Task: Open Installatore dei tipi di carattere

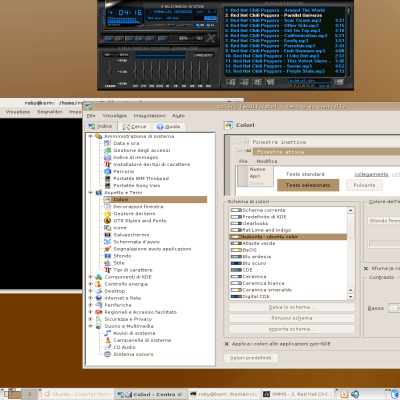Action: (147, 164)
